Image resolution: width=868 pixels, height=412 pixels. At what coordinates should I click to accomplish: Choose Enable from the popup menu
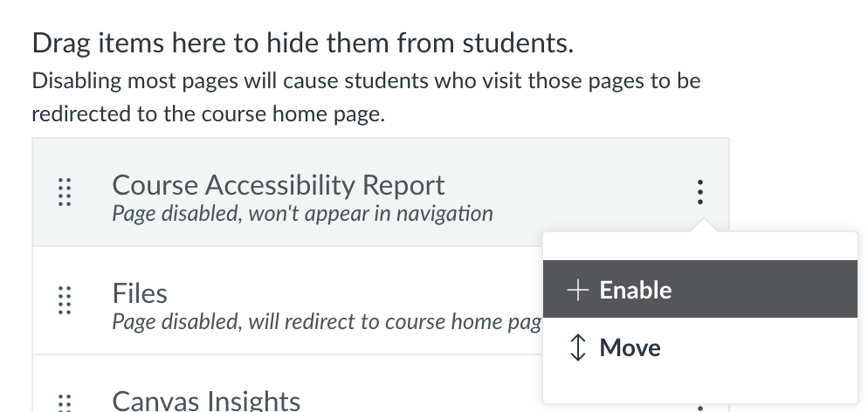pyautogui.click(x=635, y=291)
